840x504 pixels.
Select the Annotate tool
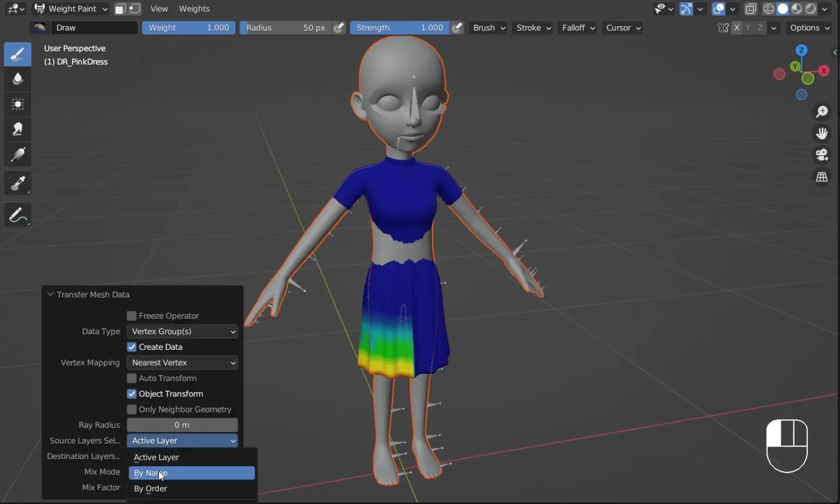18,215
